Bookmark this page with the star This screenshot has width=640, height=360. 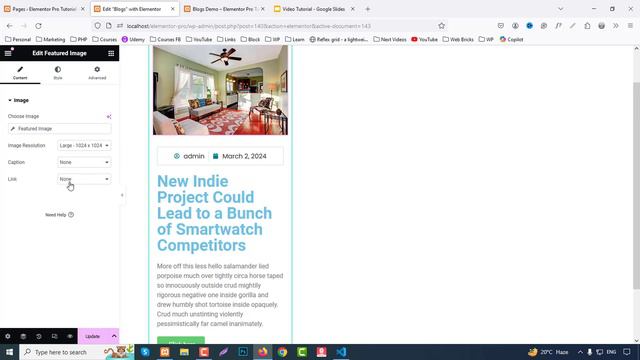(441, 26)
